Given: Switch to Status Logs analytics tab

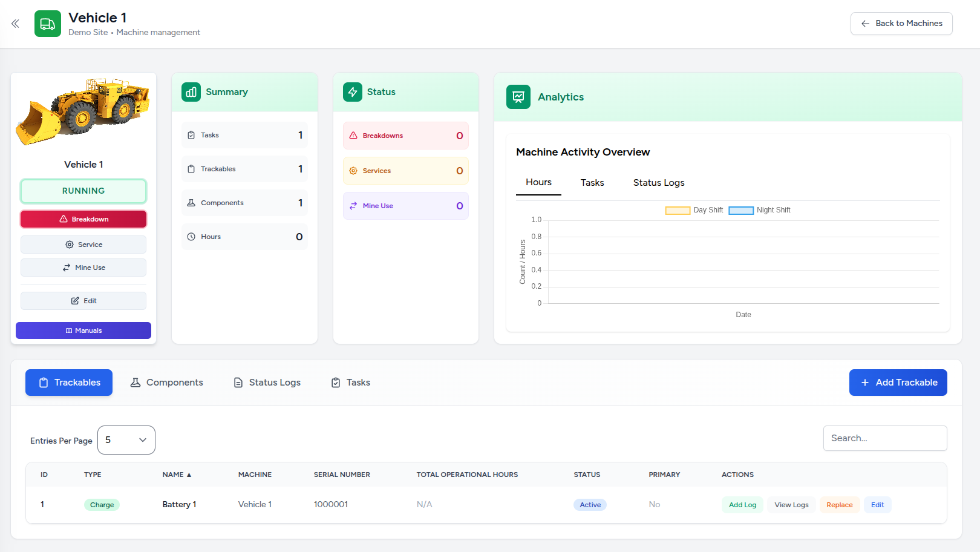Looking at the screenshot, I should 659,183.
